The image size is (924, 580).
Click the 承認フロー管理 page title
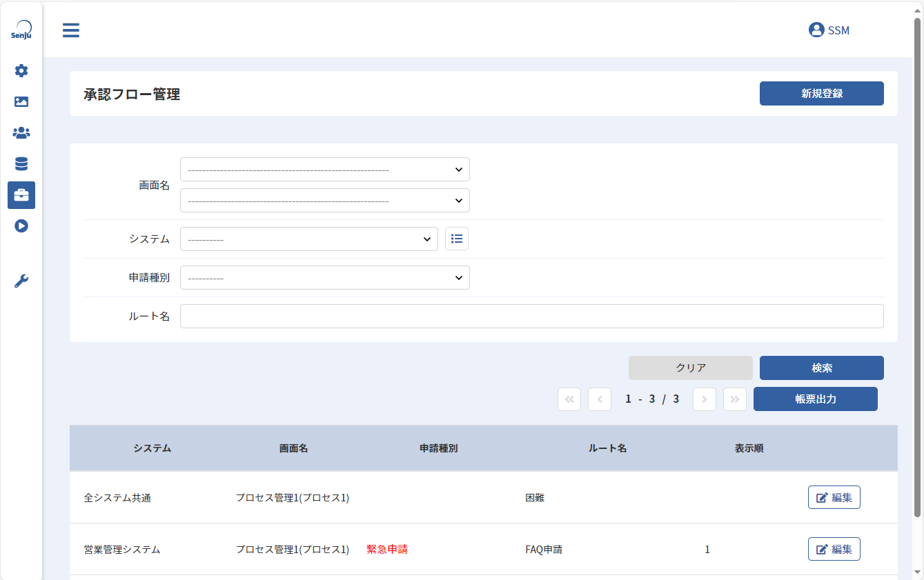tap(132, 94)
